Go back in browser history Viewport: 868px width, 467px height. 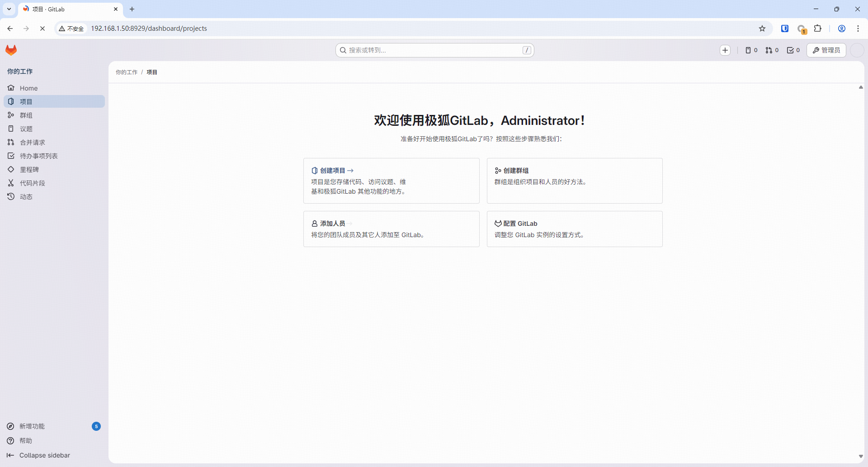tap(10, 29)
